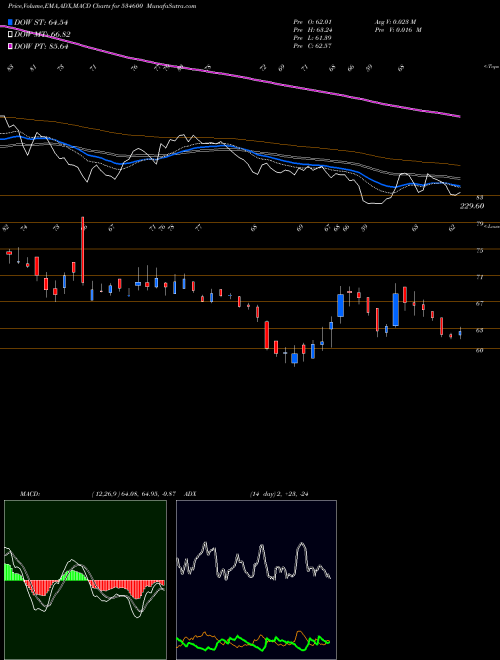Screen dimensions: 500x660
Task: Click the 83 price axis label
Action: click(479, 197)
